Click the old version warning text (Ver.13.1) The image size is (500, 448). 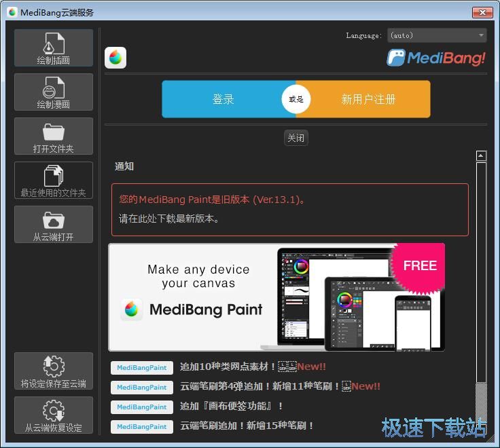pos(213,200)
